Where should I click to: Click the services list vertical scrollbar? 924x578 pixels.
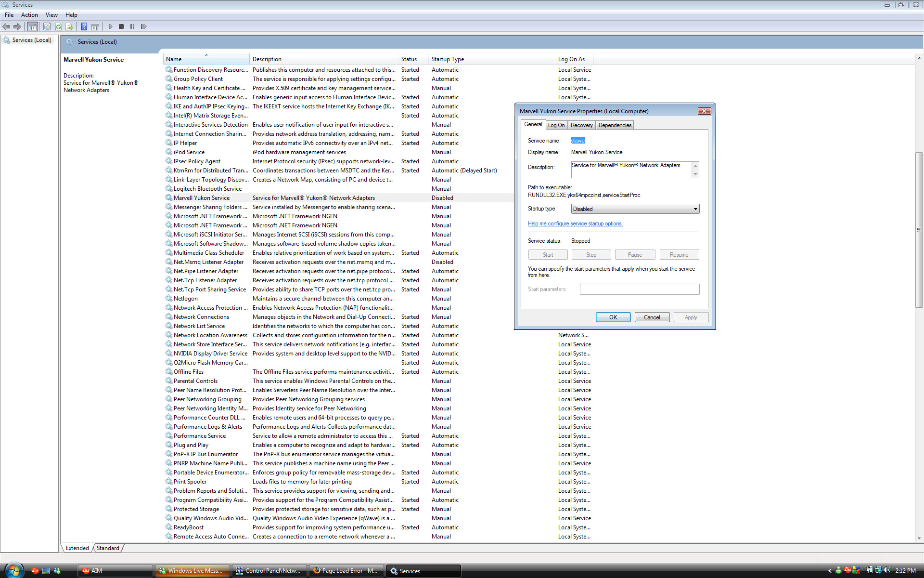[x=919, y=230]
